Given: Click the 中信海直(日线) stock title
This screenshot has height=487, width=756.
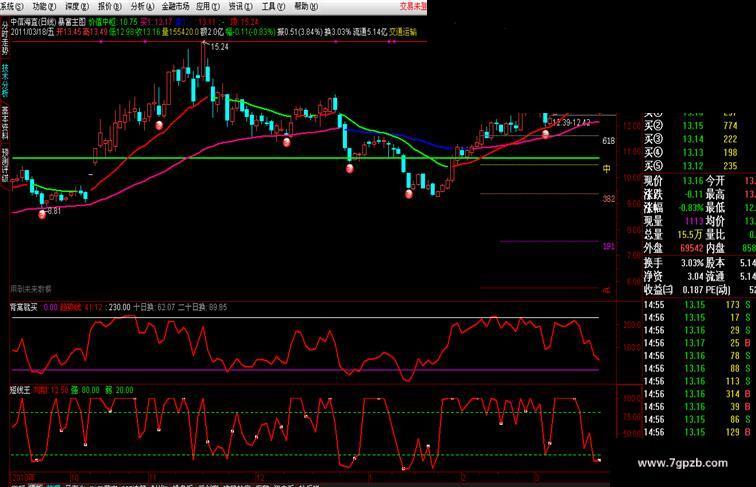Looking at the screenshot, I should (33, 22).
